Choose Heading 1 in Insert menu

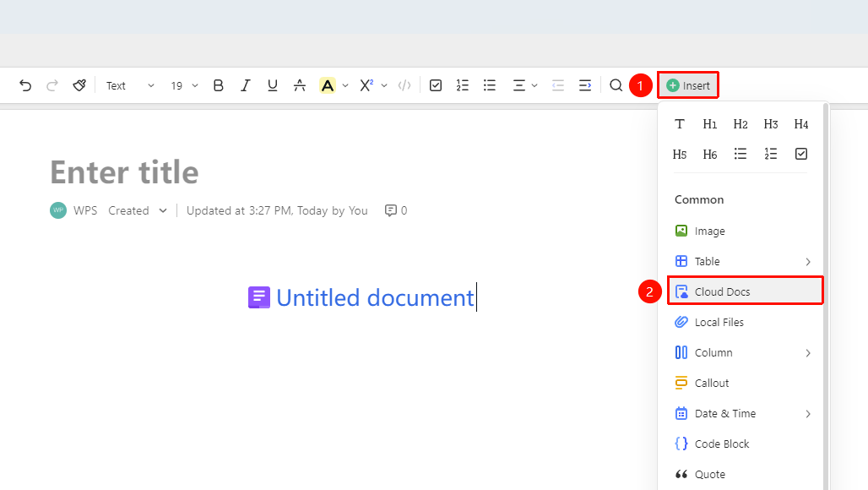pos(709,124)
